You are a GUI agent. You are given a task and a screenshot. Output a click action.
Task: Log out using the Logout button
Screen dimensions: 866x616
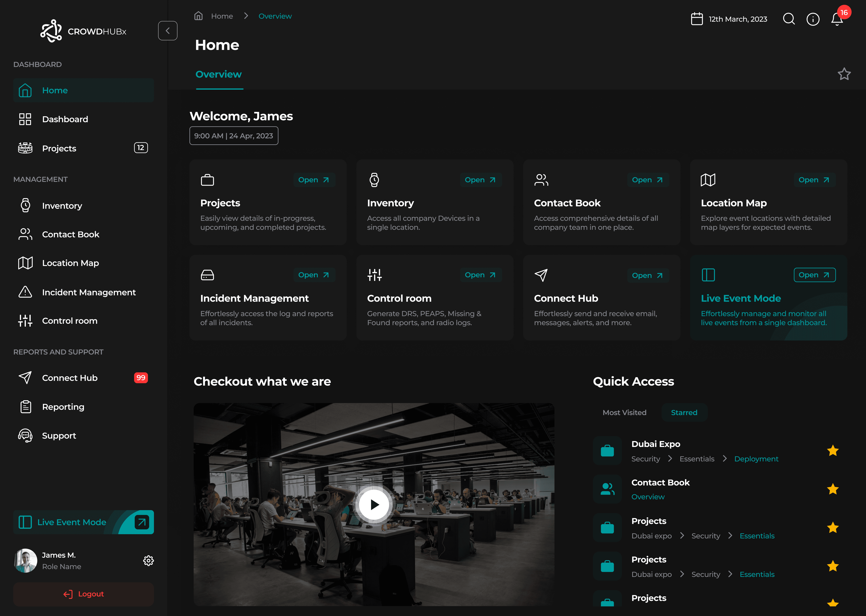coord(83,594)
